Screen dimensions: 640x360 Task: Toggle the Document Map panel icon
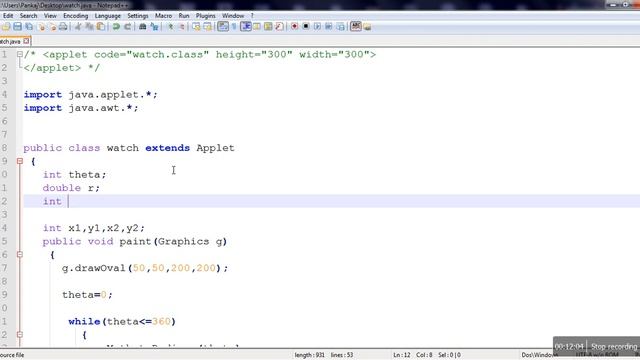tap(268, 27)
